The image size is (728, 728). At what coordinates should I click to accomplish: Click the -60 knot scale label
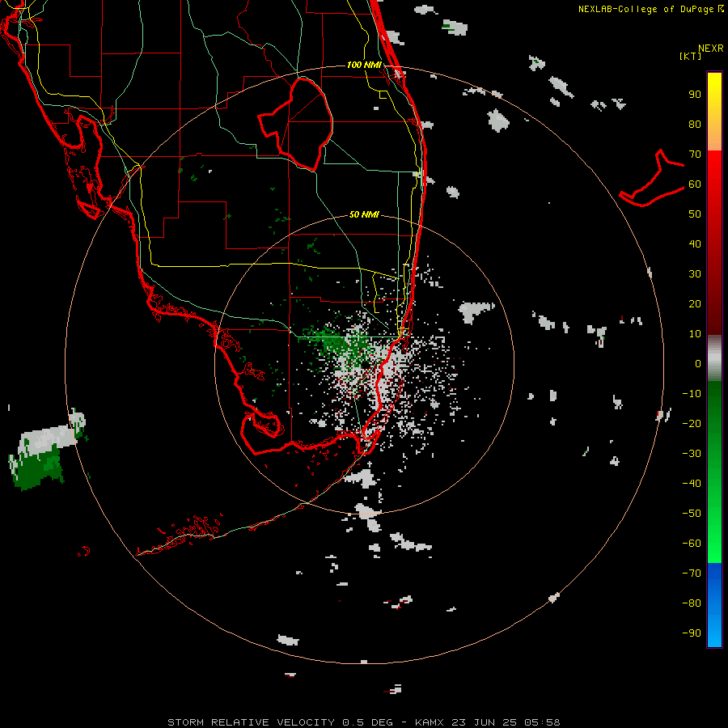(x=692, y=544)
